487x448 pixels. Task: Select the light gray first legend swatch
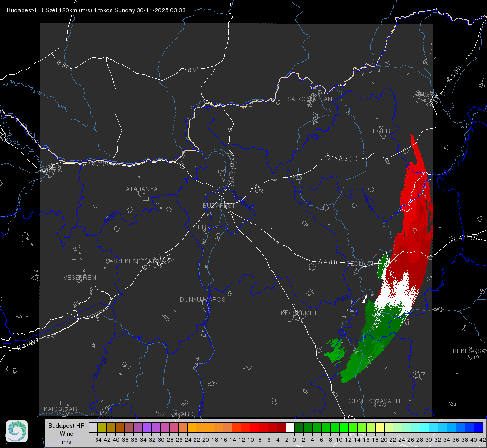[93, 427]
